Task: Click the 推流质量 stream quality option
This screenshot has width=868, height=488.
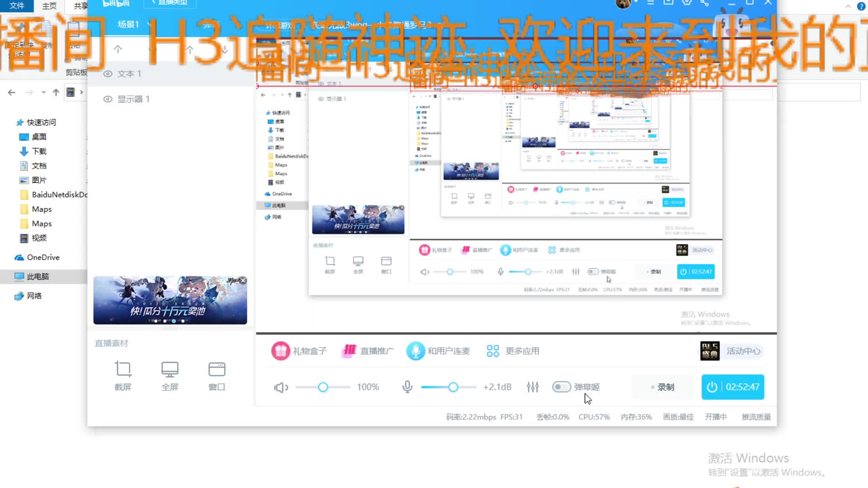Action: 756,417
